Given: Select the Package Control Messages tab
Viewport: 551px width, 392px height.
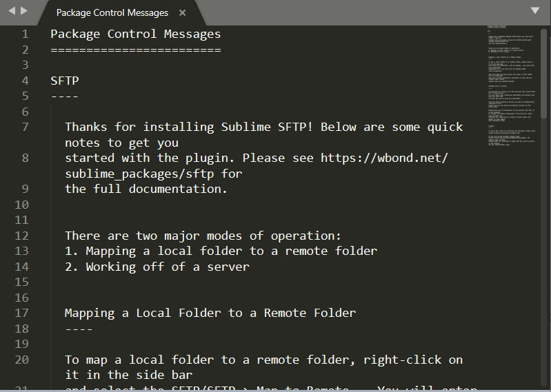Looking at the screenshot, I should pyautogui.click(x=121, y=13).
